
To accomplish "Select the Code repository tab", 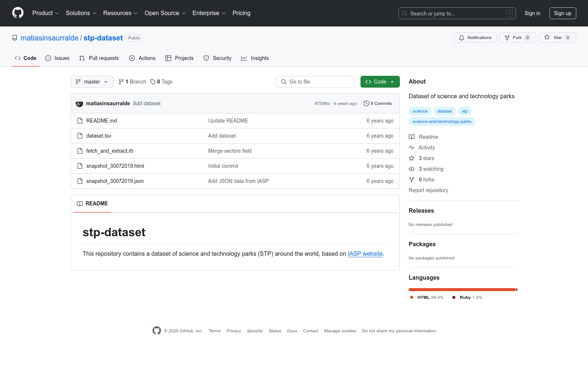I will click(26, 58).
